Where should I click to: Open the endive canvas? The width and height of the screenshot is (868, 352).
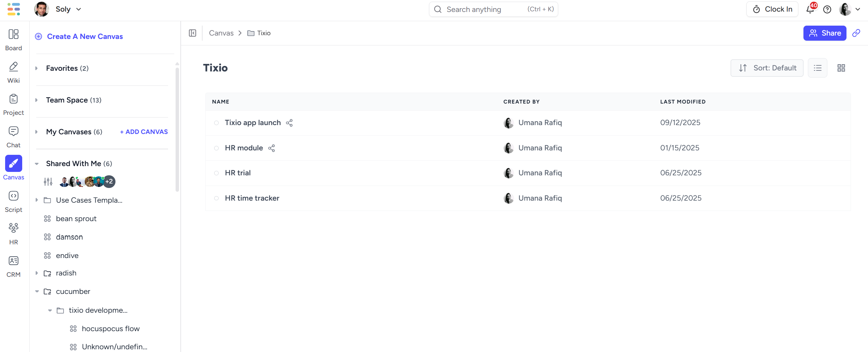point(67,256)
